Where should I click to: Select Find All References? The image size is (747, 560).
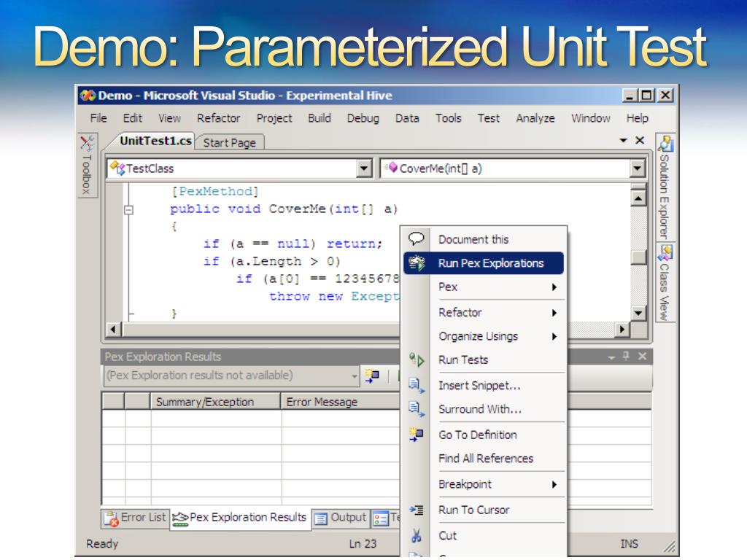(484, 459)
